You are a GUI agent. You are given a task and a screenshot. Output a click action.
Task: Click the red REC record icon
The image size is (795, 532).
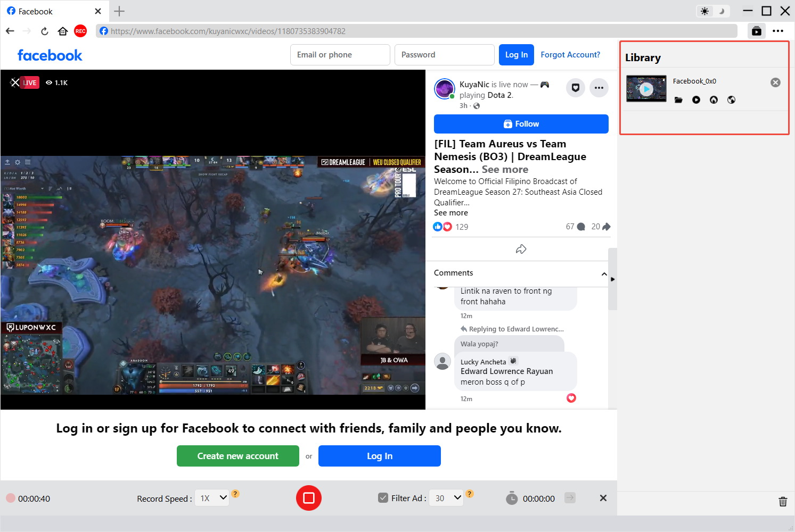(80, 31)
